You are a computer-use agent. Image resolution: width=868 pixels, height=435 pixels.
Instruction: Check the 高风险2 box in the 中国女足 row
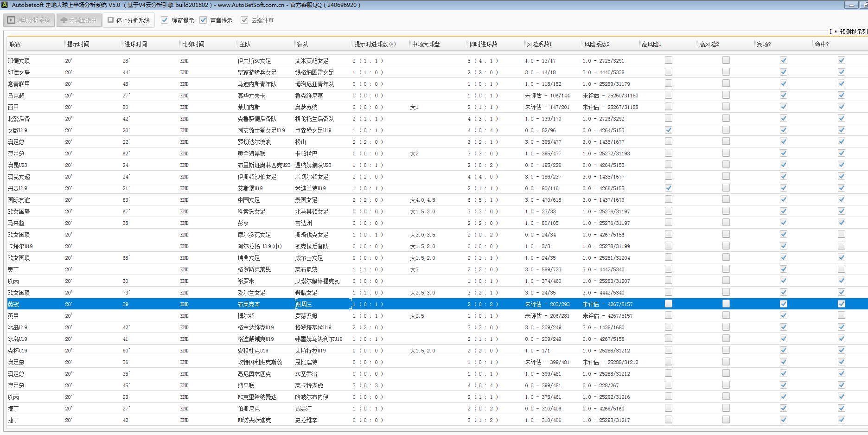(x=726, y=199)
